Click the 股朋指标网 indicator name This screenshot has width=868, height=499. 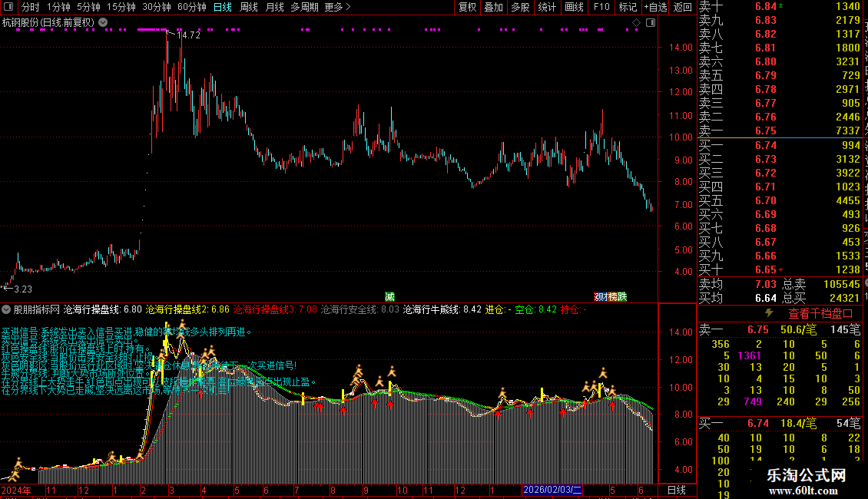pyautogui.click(x=37, y=310)
